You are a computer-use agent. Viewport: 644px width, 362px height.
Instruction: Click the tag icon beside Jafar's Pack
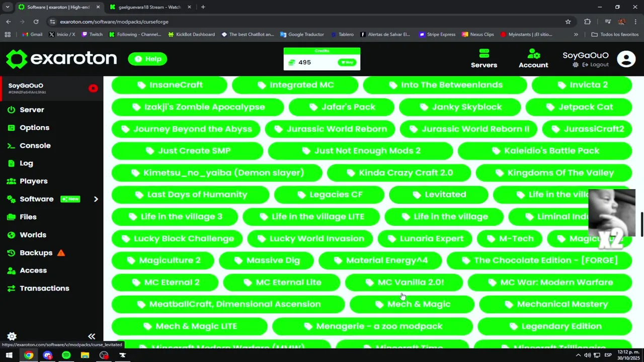[314, 107]
